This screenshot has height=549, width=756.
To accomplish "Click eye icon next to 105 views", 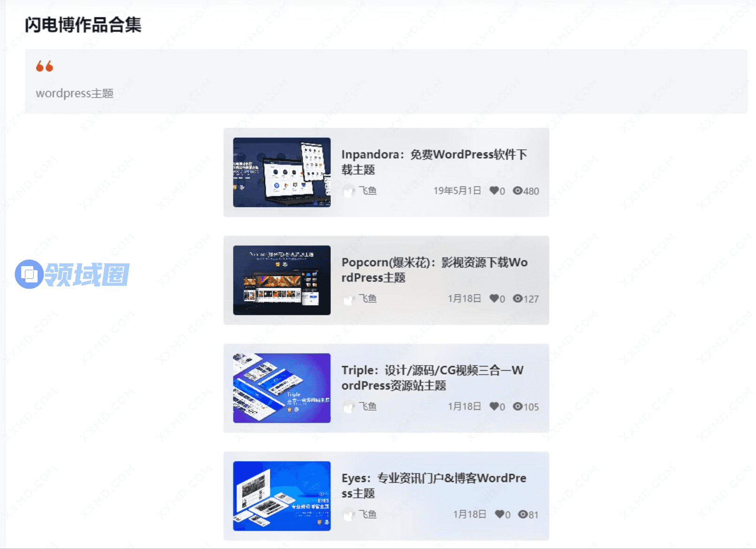I will (x=517, y=406).
